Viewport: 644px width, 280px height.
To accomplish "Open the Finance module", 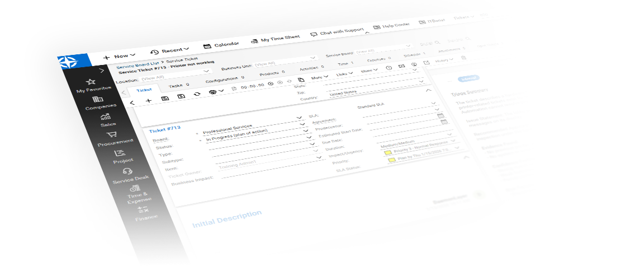I will 145,214.
